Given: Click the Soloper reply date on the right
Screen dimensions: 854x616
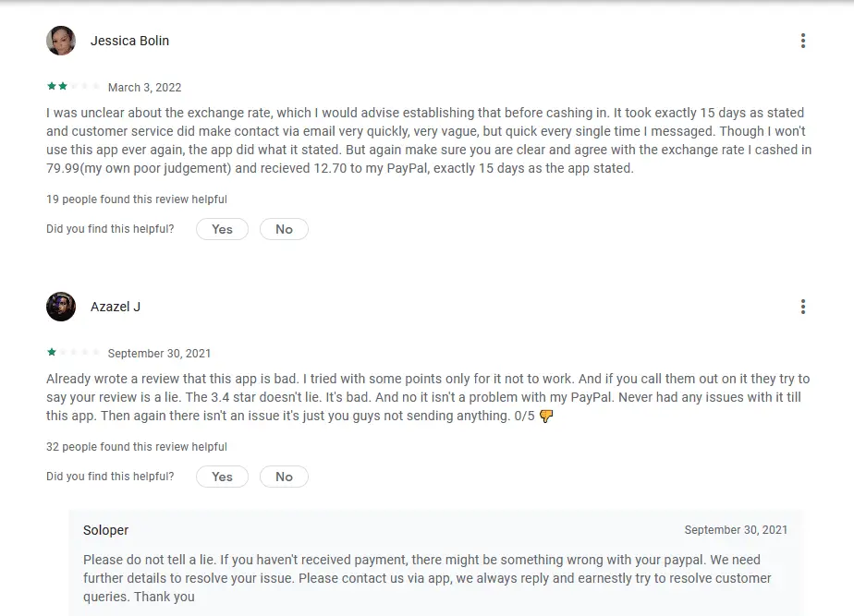Looking at the screenshot, I should [736, 530].
